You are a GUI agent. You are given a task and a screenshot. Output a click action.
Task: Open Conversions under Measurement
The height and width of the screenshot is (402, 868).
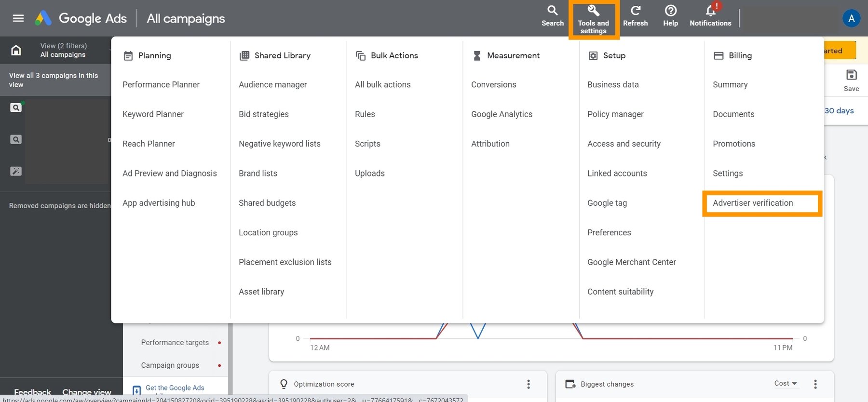(x=494, y=85)
